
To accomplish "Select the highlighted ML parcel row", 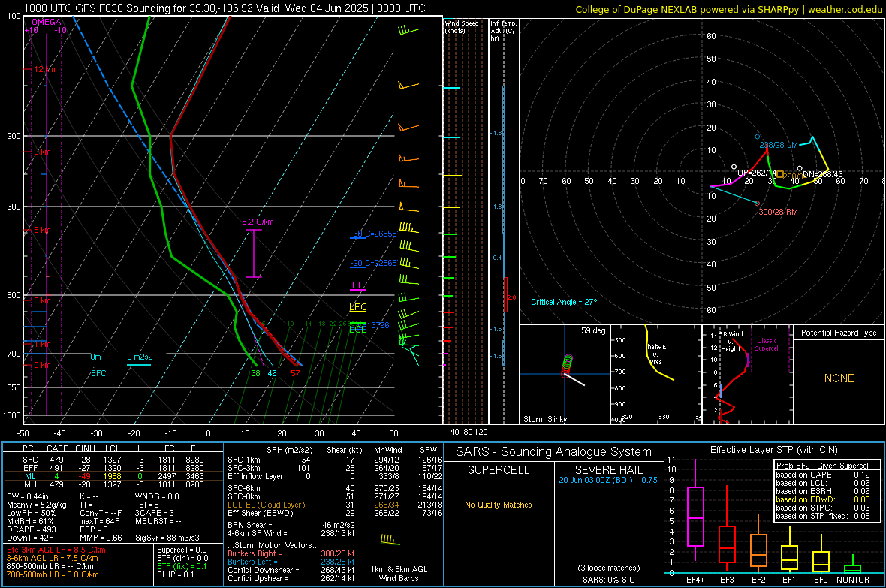I will pos(113,476).
